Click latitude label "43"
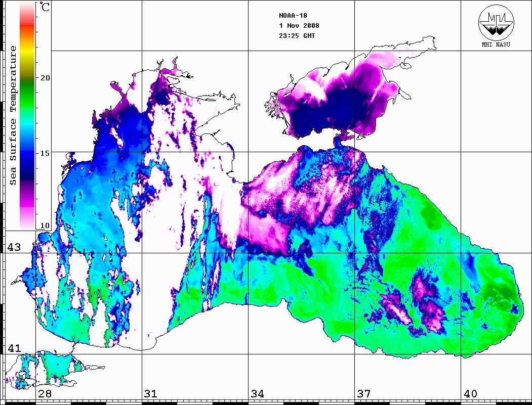The height and width of the screenshot is (405, 532). (x=14, y=247)
